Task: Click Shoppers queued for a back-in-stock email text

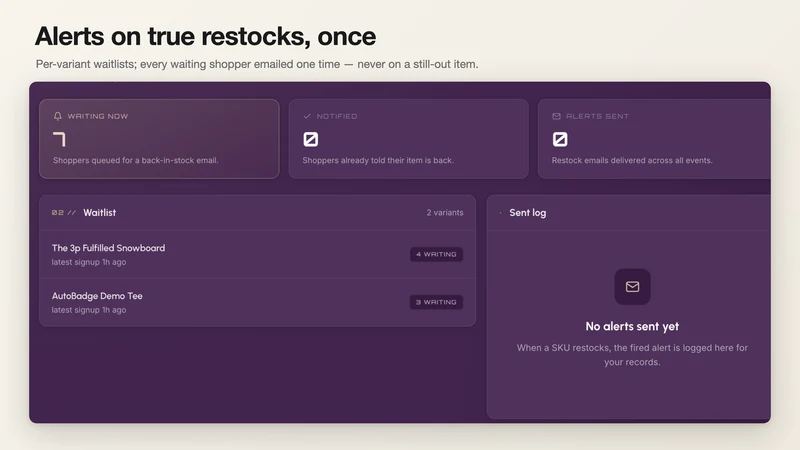Action: coord(136,160)
